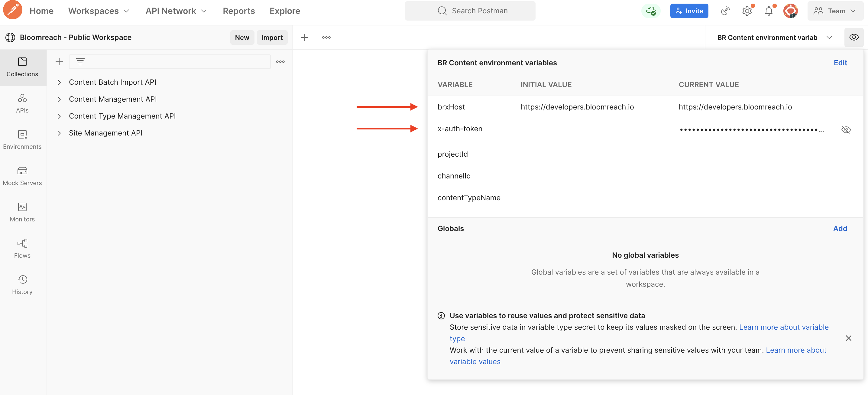
Task: Open the Workspaces menu
Action: (x=99, y=11)
